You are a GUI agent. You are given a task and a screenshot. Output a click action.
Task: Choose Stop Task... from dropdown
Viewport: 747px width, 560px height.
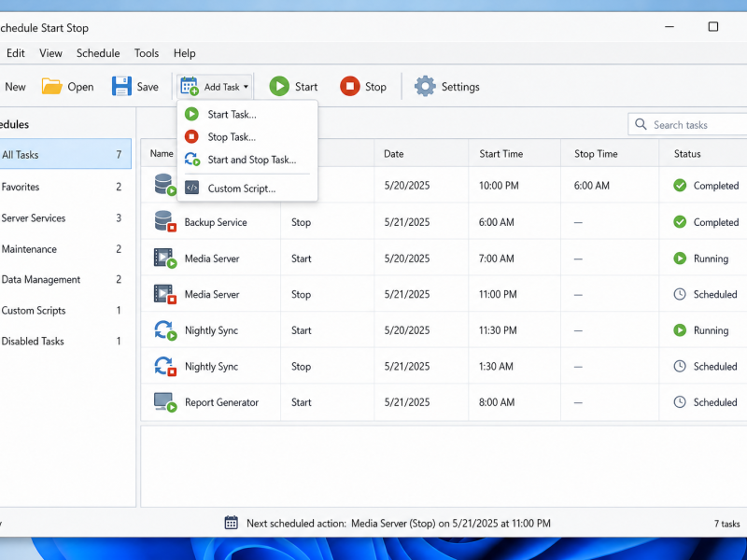[x=247, y=137]
